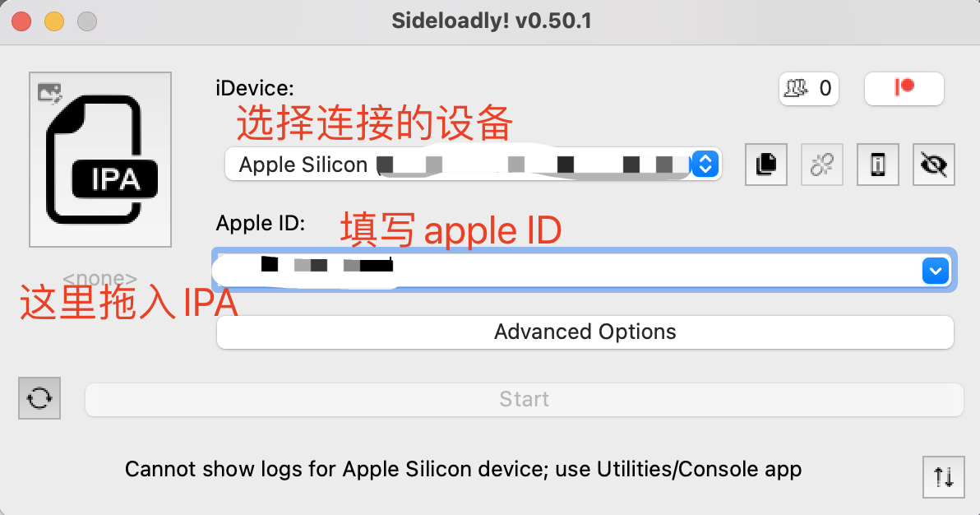Click the <none> filename label
Image resolution: width=980 pixels, height=515 pixels.
[x=99, y=278]
